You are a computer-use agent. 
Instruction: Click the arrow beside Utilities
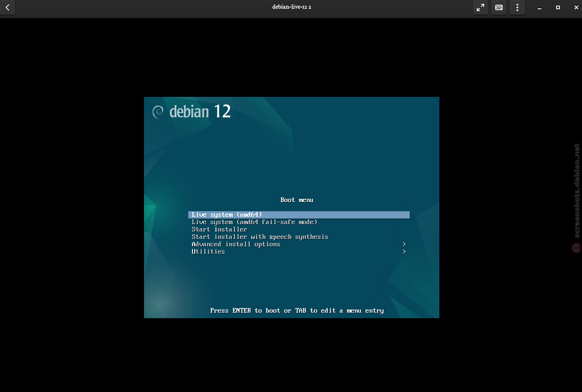pyautogui.click(x=404, y=252)
